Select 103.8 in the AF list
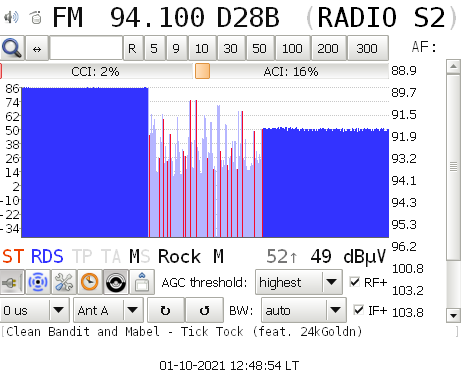This screenshot has height=373, width=462. [x=407, y=313]
